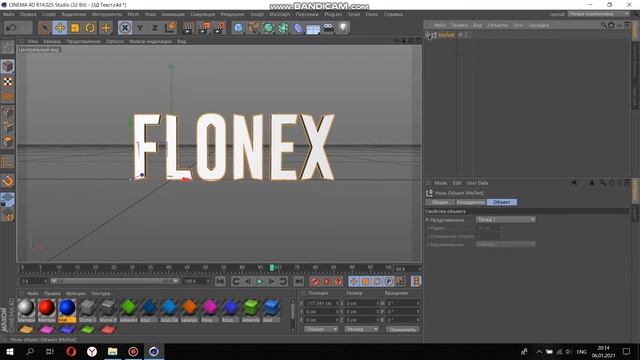Click the Make Editable icon in the left toolbar
Screen dimensions: 640x360
7,47
